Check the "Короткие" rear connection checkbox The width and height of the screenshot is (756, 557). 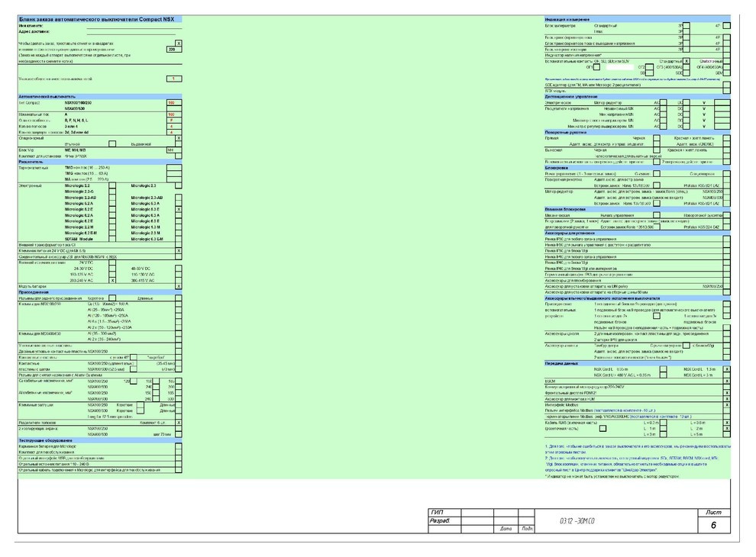tap(112, 298)
